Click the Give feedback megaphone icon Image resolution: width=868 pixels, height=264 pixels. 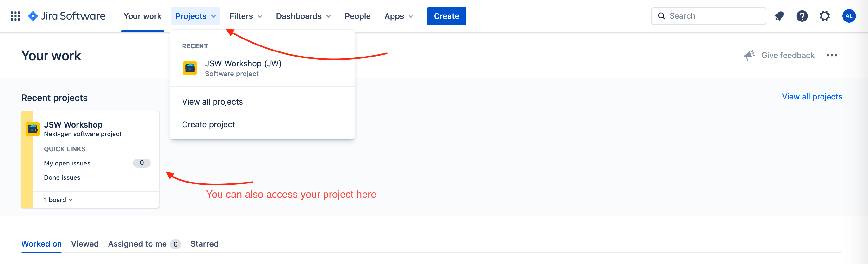click(x=749, y=55)
